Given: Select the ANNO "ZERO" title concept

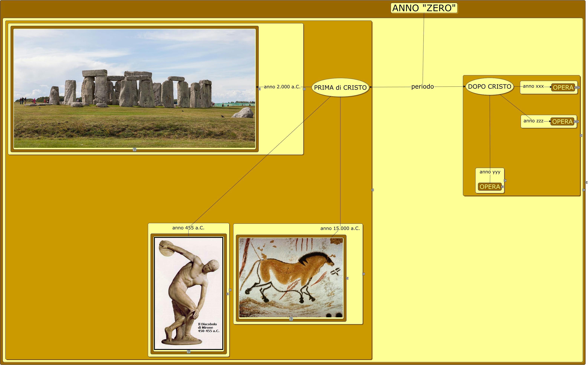Looking at the screenshot, I should 424,8.
